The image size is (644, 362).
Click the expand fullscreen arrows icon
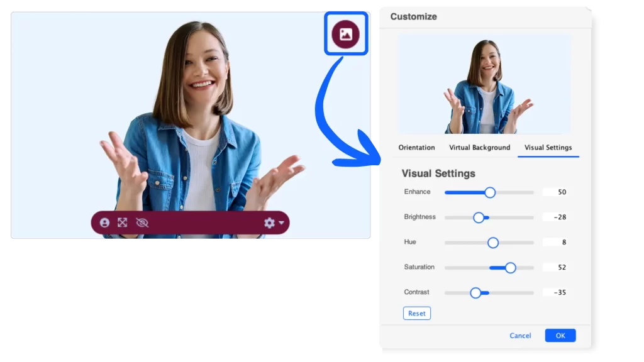click(x=123, y=222)
